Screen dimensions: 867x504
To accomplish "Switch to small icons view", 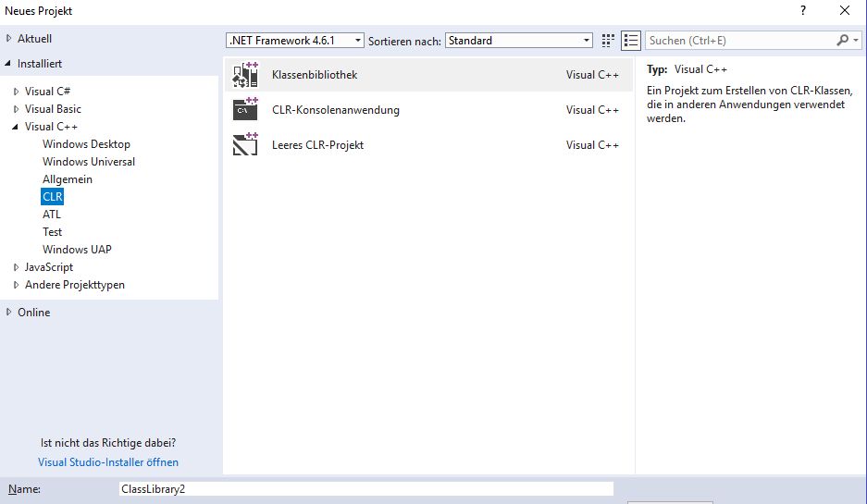I will point(608,41).
